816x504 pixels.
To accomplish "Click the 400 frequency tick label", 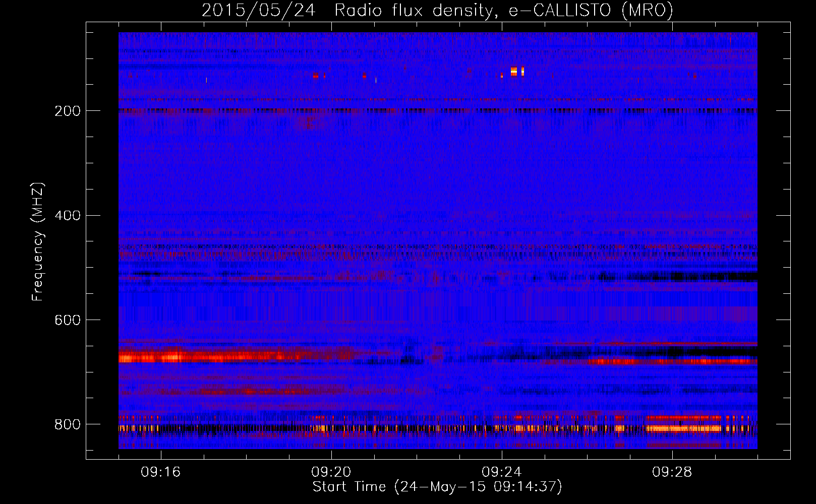I will pos(68,216).
